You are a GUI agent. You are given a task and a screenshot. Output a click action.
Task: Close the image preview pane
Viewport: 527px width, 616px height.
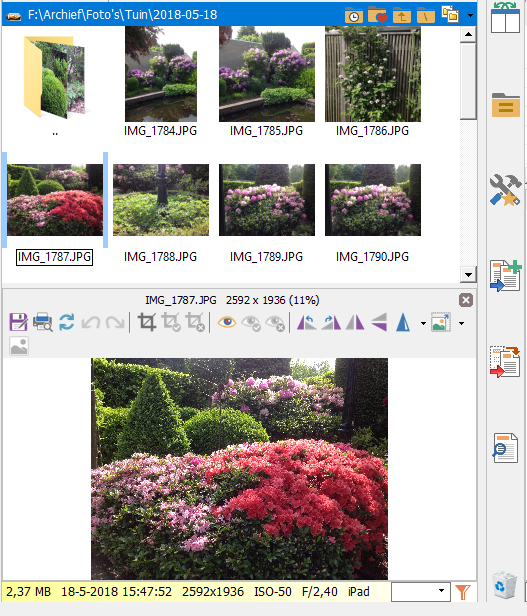coord(466,300)
